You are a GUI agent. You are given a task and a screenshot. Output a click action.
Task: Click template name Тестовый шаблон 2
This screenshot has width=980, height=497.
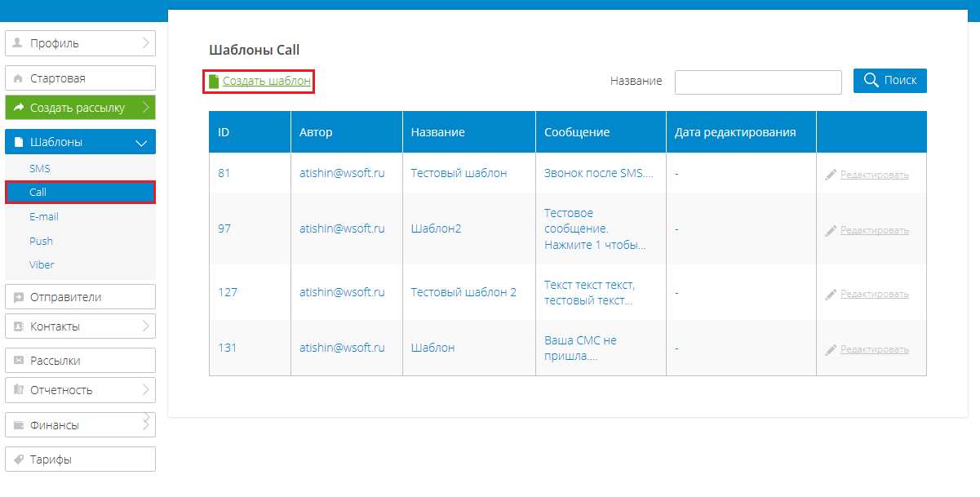[x=463, y=292]
